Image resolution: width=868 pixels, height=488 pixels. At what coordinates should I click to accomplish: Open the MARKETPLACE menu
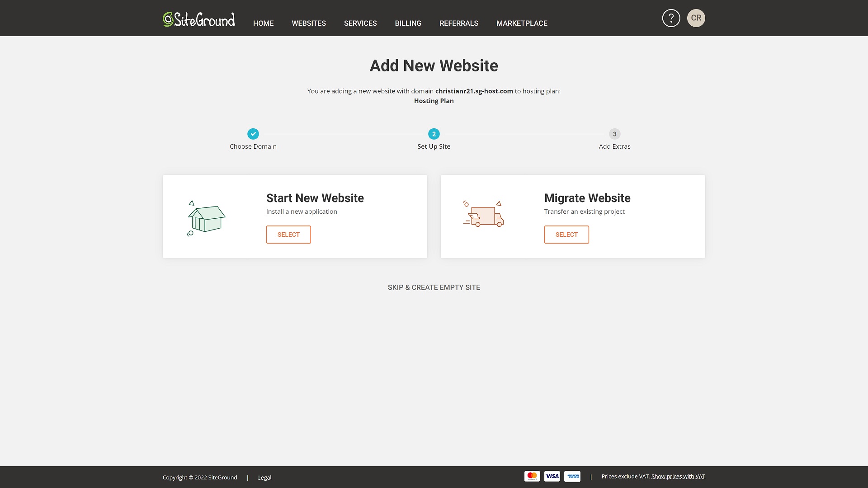pos(522,23)
